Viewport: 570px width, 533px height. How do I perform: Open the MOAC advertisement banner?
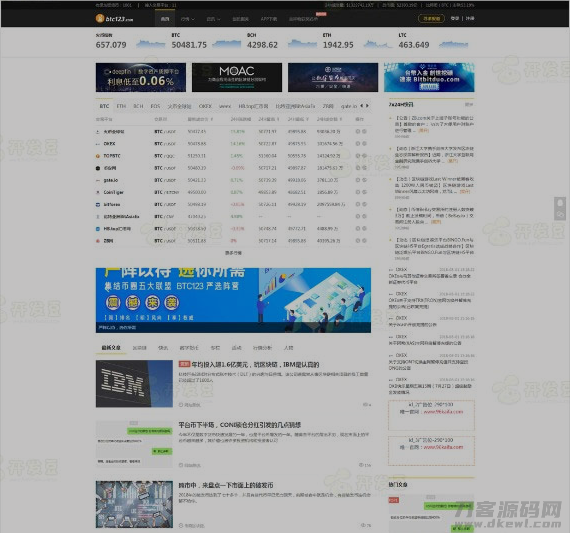pyautogui.click(x=237, y=77)
